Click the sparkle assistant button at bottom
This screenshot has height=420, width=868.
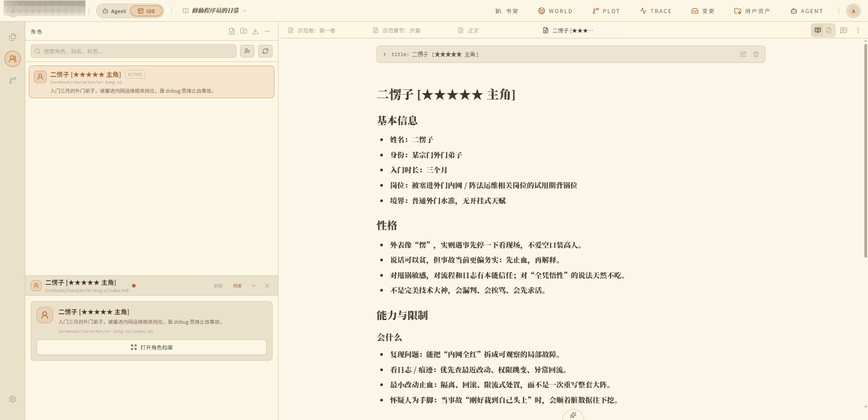coord(573,415)
